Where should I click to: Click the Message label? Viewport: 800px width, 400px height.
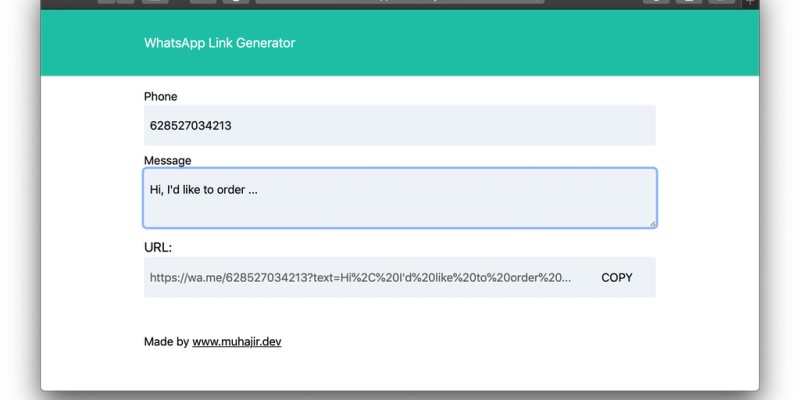point(167,160)
